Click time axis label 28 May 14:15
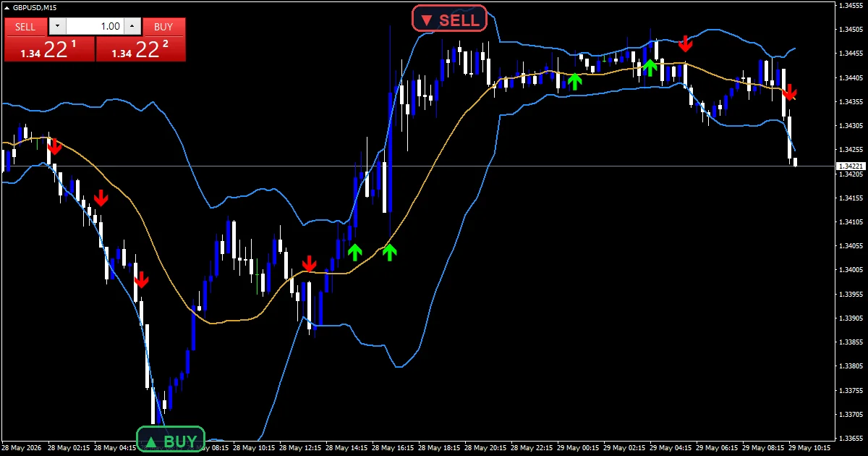This screenshot has width=868, height=456. [x=345, y=448]
